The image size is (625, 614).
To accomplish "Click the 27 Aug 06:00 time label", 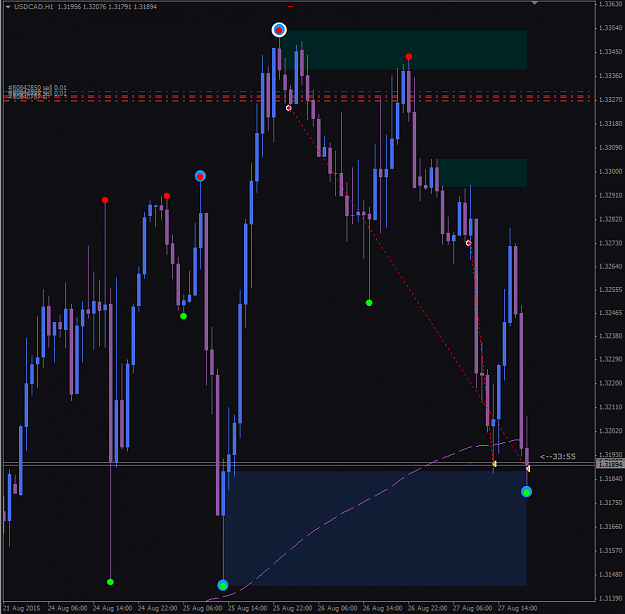I will (x=472, y=608).
